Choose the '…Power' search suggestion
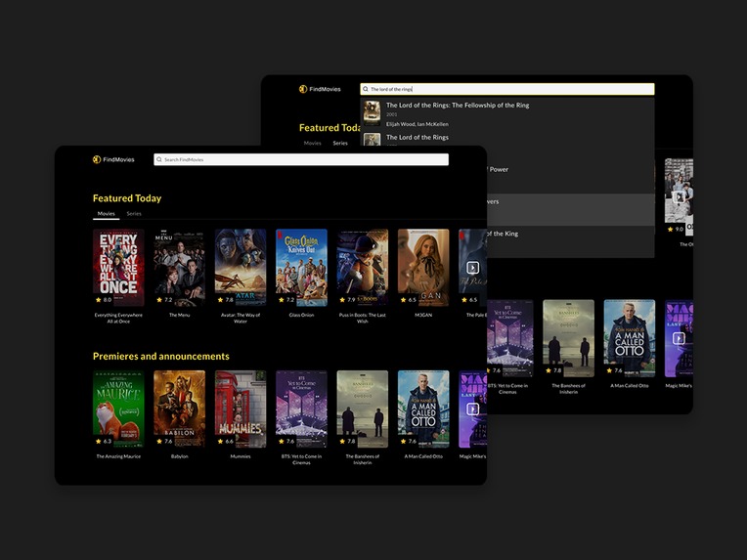The width and height of the screenshot is (747, 560). tap(570, 177)
